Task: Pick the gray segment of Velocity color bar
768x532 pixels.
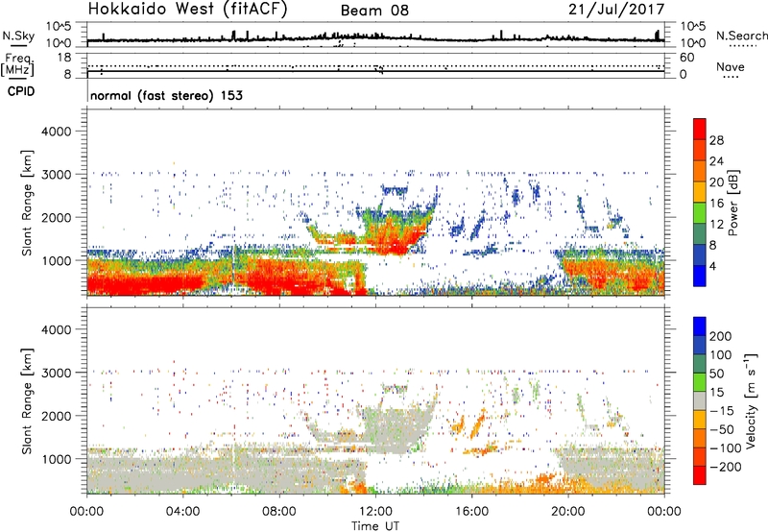Action: click(x=702, y=396)
